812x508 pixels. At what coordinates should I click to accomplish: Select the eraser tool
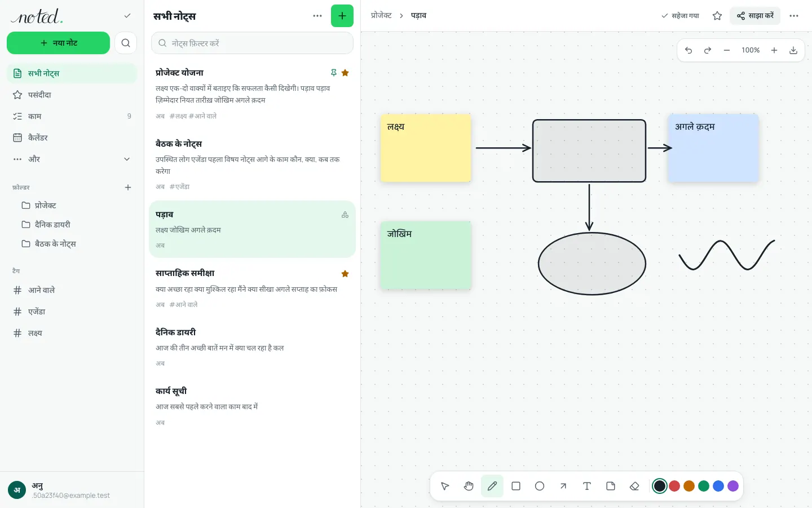(634, 486)
